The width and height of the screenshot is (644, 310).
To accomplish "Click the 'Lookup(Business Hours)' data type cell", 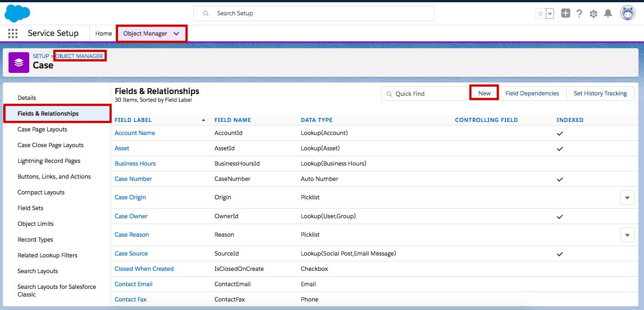I will [334, 163].
